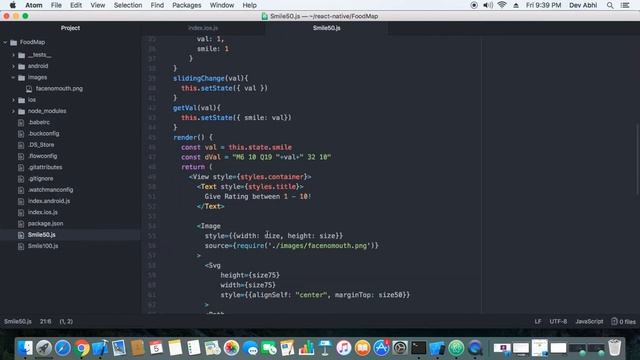Open Calendar icon in the dock

156,348
